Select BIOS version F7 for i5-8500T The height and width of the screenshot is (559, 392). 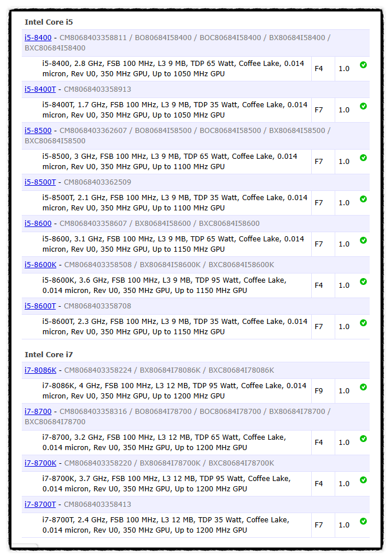pos(319,203)
